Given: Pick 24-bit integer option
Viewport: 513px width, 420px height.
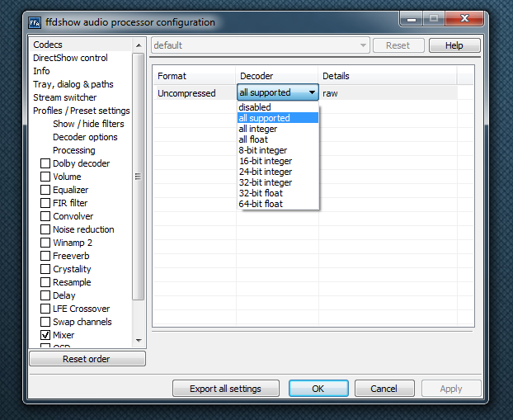Looking at the screenshot, I should pyautogui.click(x=278, y=172).
